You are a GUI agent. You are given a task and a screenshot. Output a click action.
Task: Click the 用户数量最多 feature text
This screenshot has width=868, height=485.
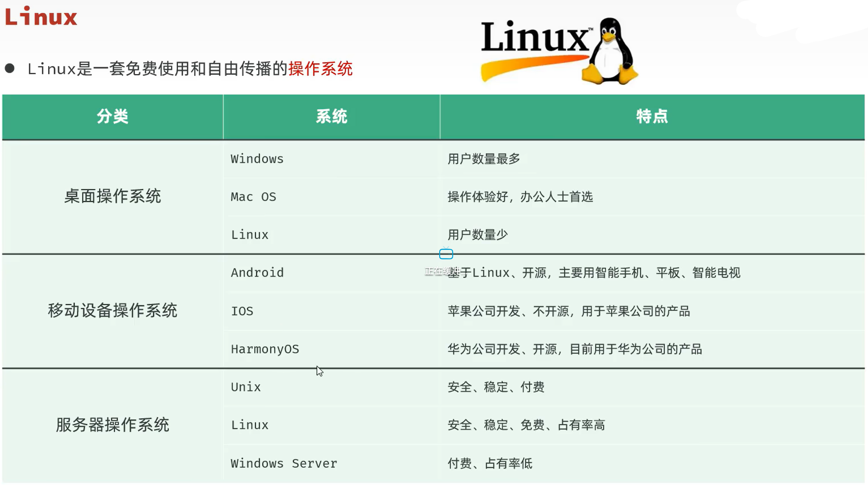tap(483, 159)
